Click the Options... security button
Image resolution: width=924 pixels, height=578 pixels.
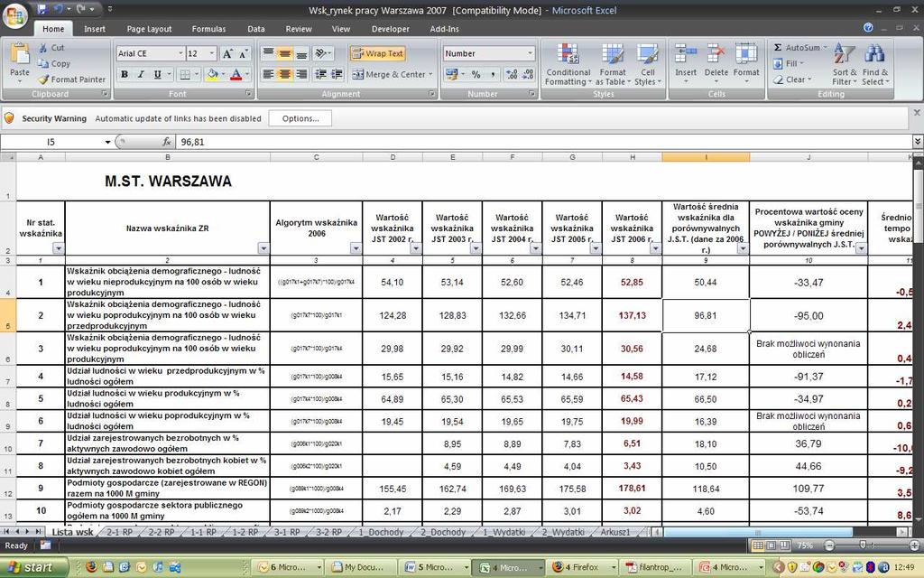pos(300,118)
